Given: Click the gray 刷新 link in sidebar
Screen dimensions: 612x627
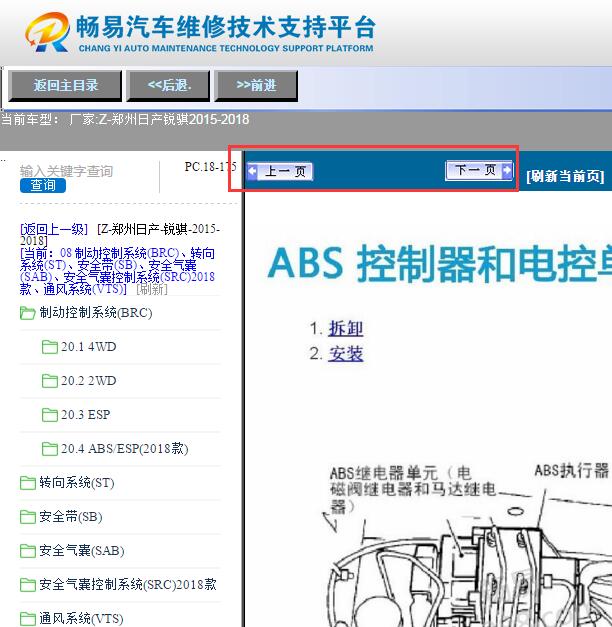Looking at the screenshot, I should coord(152,289).
